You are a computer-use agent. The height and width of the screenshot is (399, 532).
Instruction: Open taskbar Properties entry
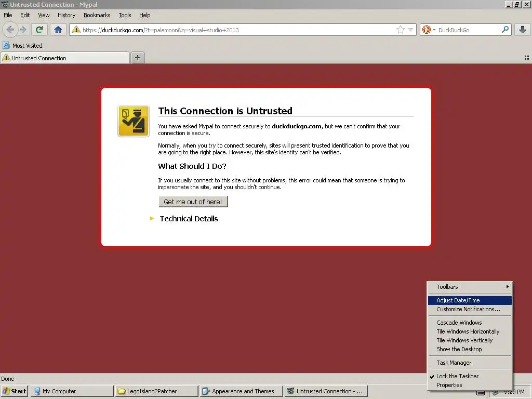(x=470, y=385)
